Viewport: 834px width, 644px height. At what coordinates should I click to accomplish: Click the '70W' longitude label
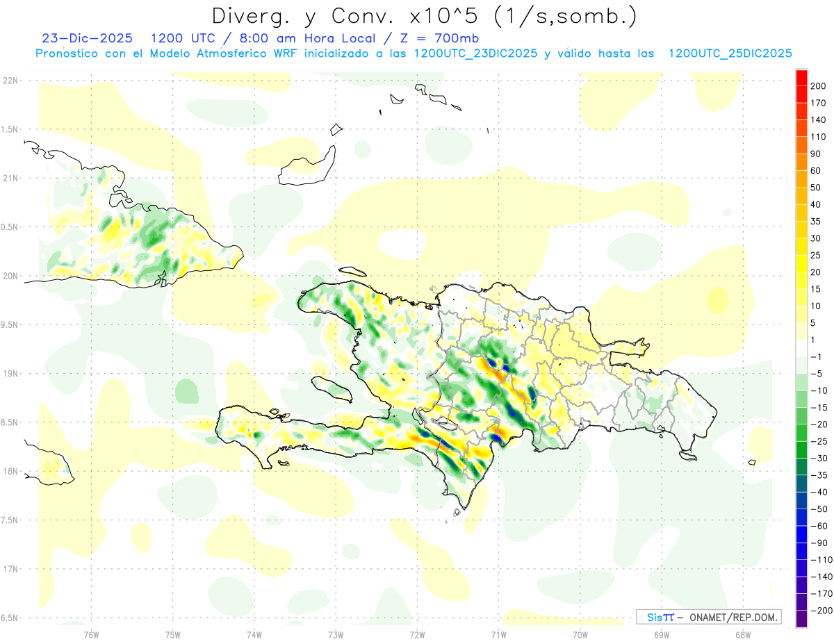point(580,634)
